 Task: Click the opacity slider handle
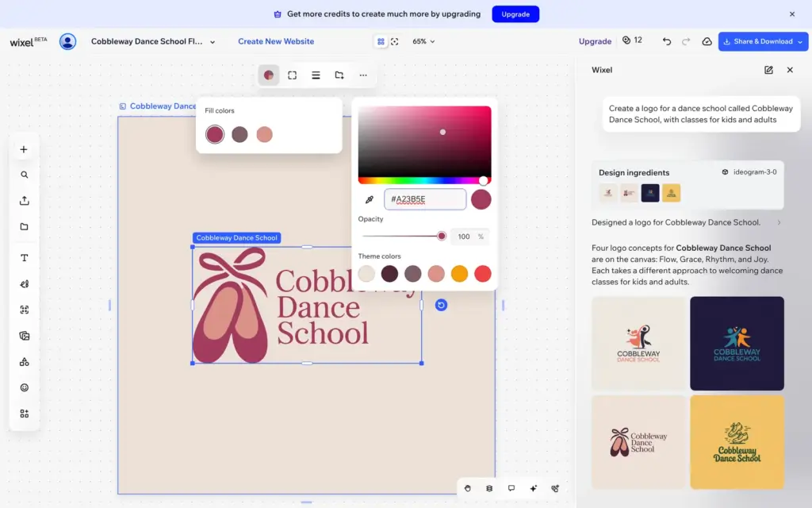(x=441, y=237)
